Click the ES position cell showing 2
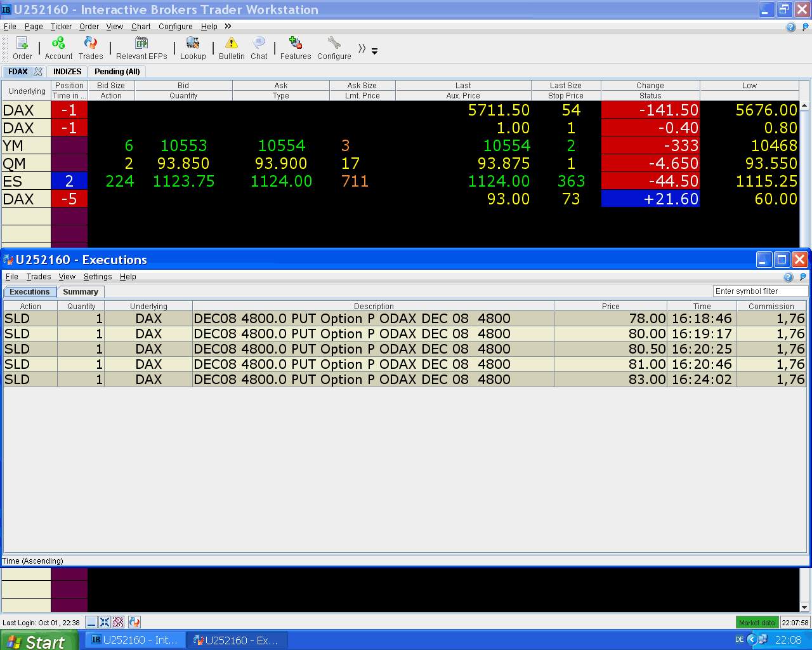Image resolution: width=812 pixels, height=650 pixels. click(69, 181)
